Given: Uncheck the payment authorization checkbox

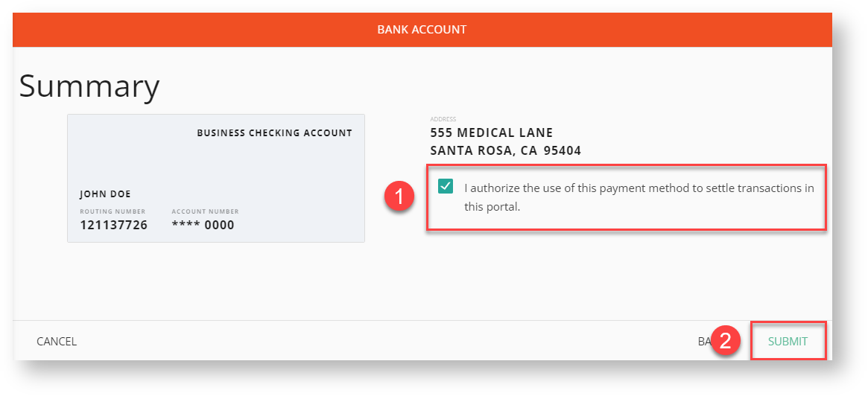Looking at the screenshot, I should tap(446, 187).
